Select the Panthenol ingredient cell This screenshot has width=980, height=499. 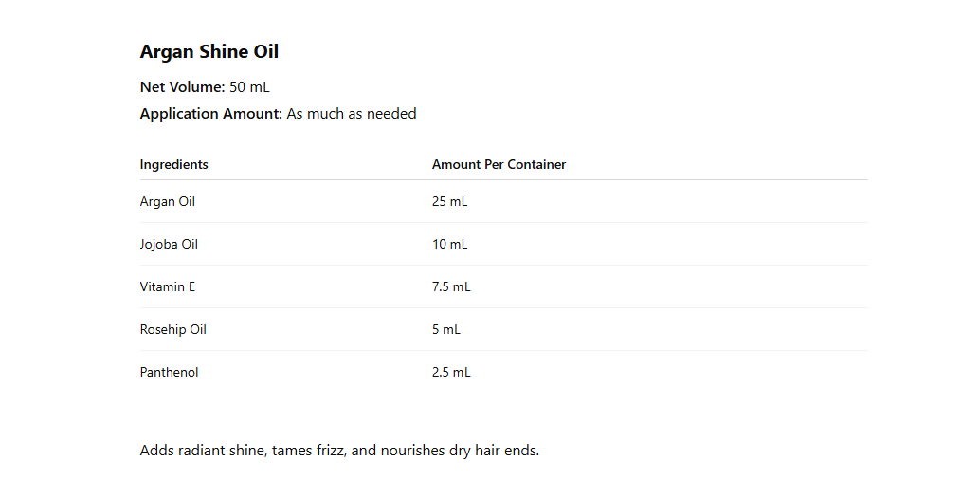click(169, 372)
